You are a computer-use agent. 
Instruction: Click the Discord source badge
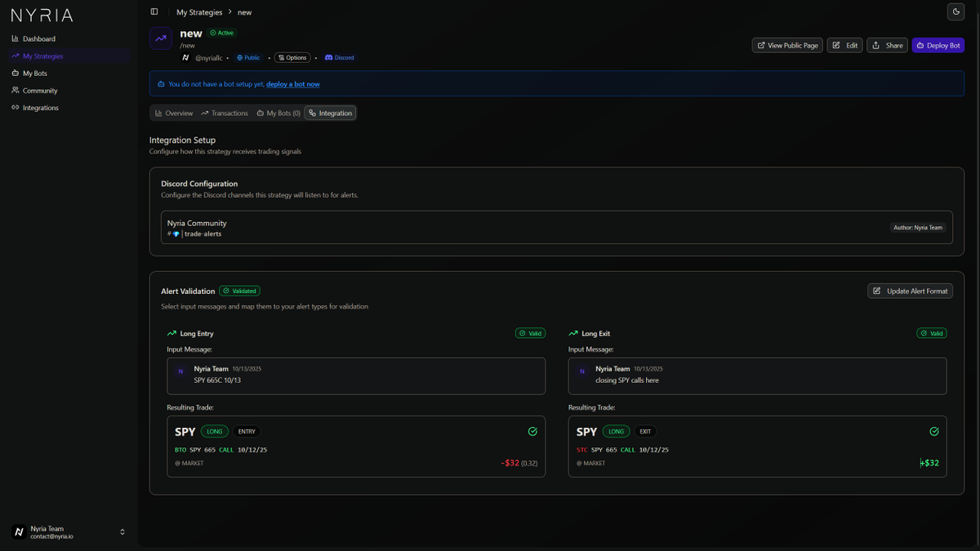340,58
